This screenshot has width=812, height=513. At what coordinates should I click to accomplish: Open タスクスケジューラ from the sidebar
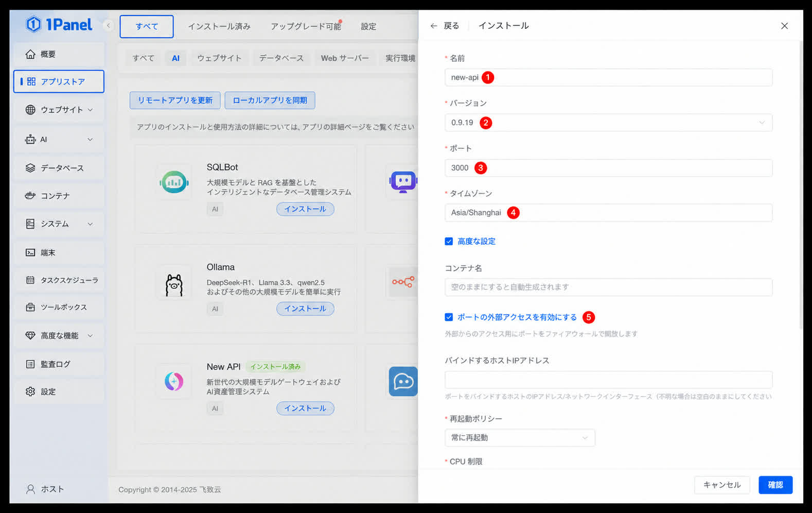pos(59,280)
